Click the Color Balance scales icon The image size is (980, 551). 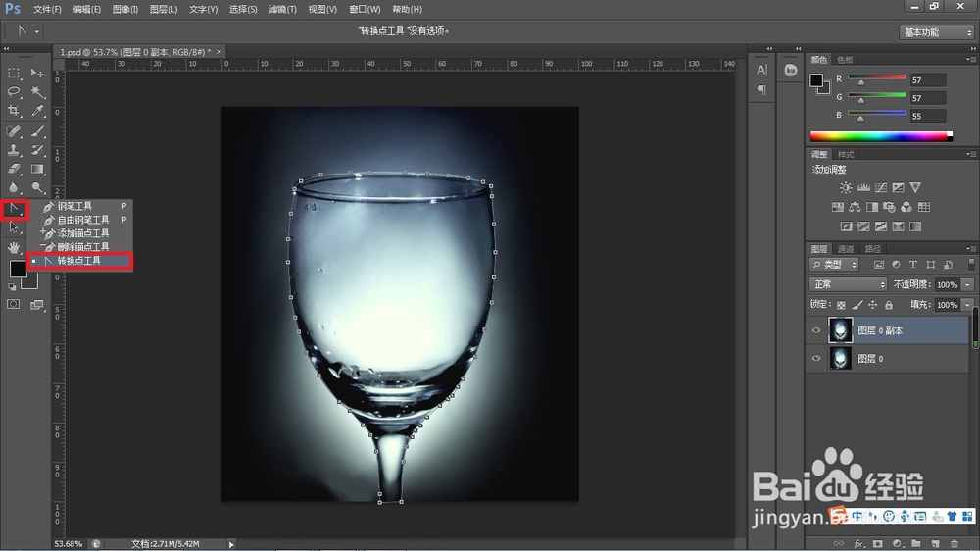click(x=855, y=207)
